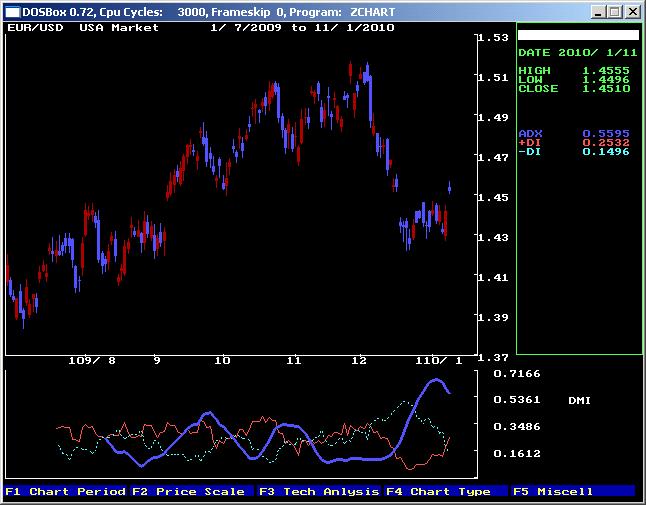Image resolution: width=646 pixels, height=505 pixels.
Task: Click the last candlestick near 1.45
Action: pyautogui.click(x=449, y=188)
